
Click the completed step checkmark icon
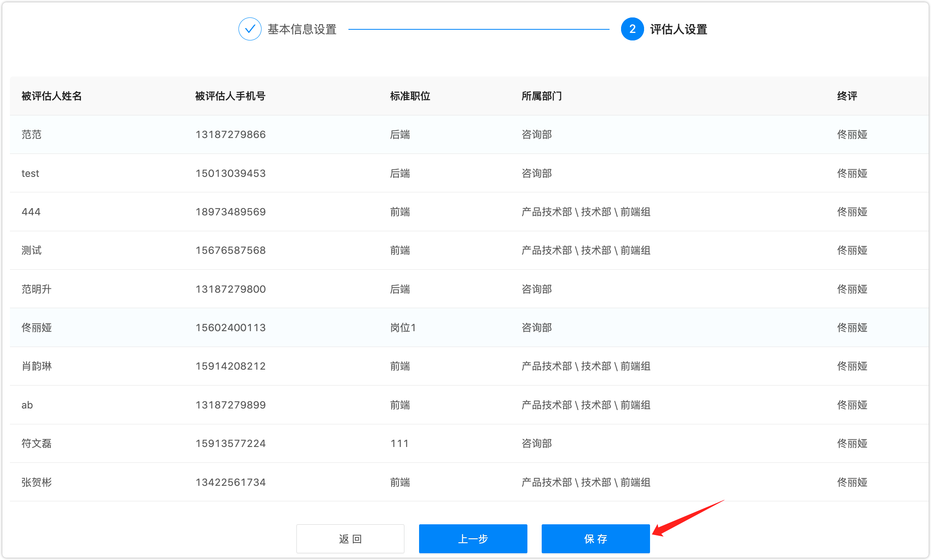tap(250, 29)
